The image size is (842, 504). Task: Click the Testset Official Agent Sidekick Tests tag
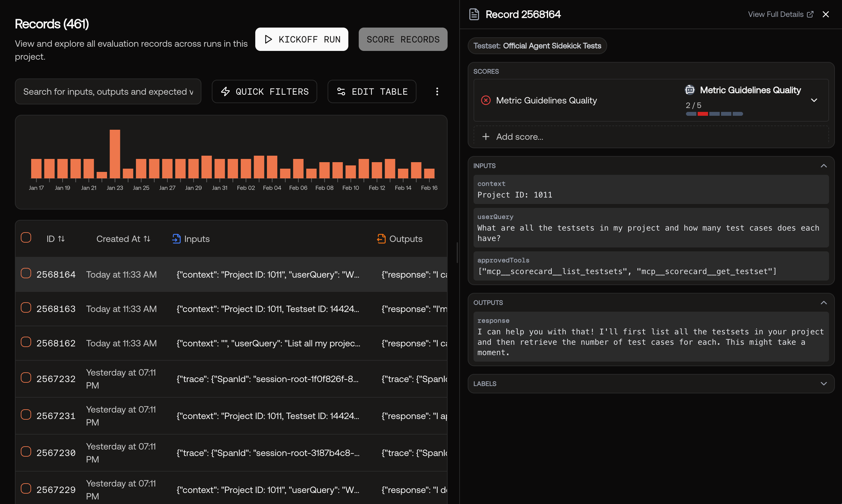(537, 46)
